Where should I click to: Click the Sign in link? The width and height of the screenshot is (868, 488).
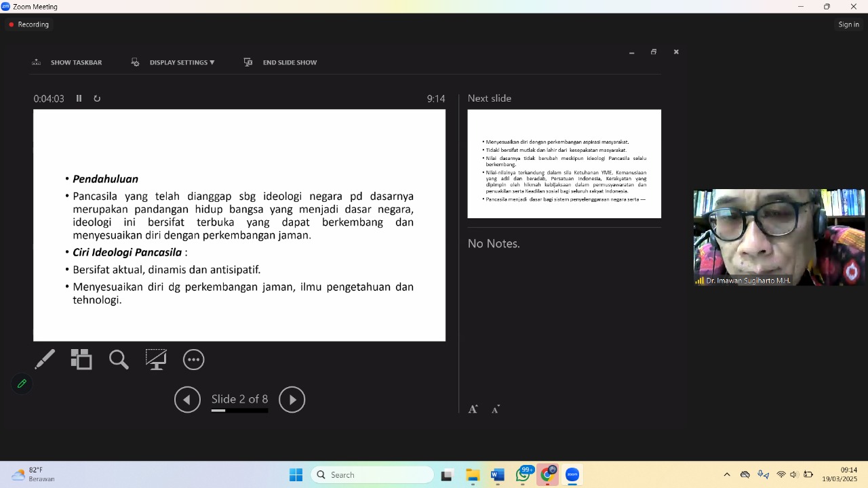coord(848,24)
